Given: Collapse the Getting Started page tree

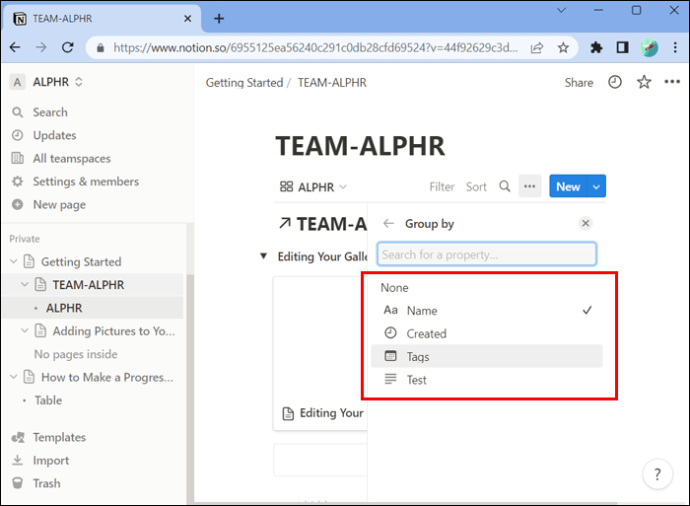Looking at the screenshot, I should 14,261.
